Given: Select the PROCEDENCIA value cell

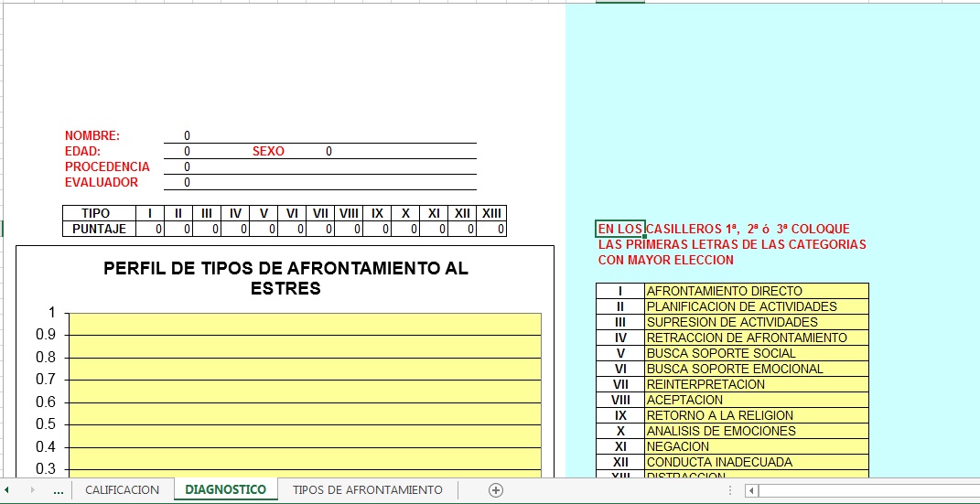Looking at the screenshot, I should pyautogui.click(x=188, y=166).
